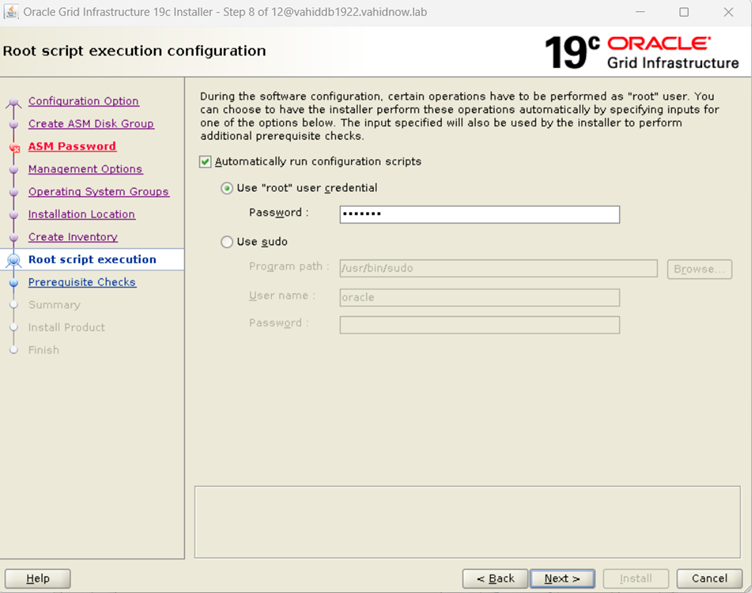The width and height of the screenshot is (752, 593).
Task: Open Help for the installer
Action: click(37, 578)
